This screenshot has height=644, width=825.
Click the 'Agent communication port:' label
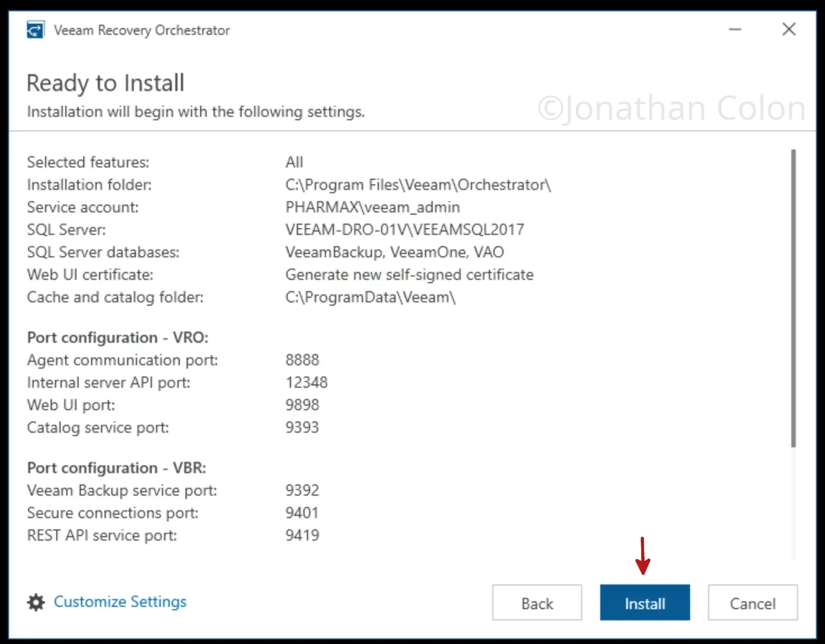[x=123, y=360]
